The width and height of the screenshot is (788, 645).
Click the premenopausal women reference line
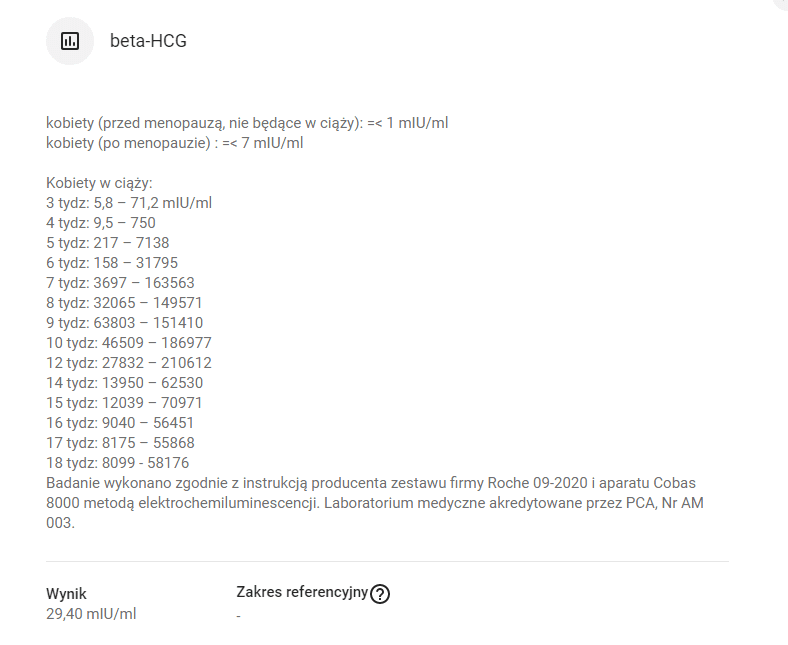click(x=247, y=123)
